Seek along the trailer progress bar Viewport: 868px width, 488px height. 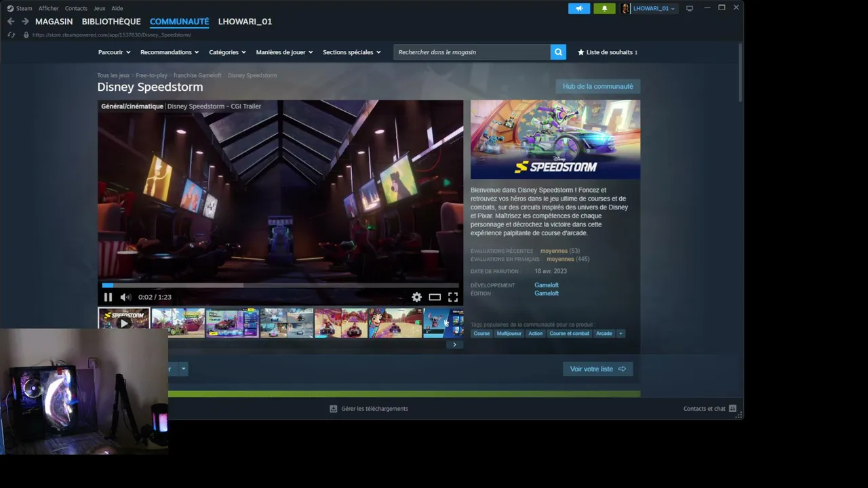281,285
